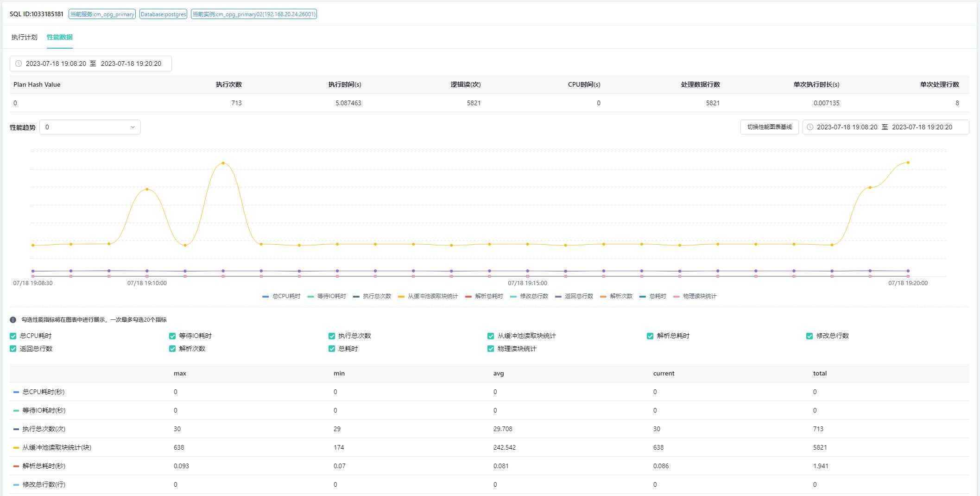Toggle 总CPU耗时 series in chart legend
980x496 pixels.
(281, 296)
